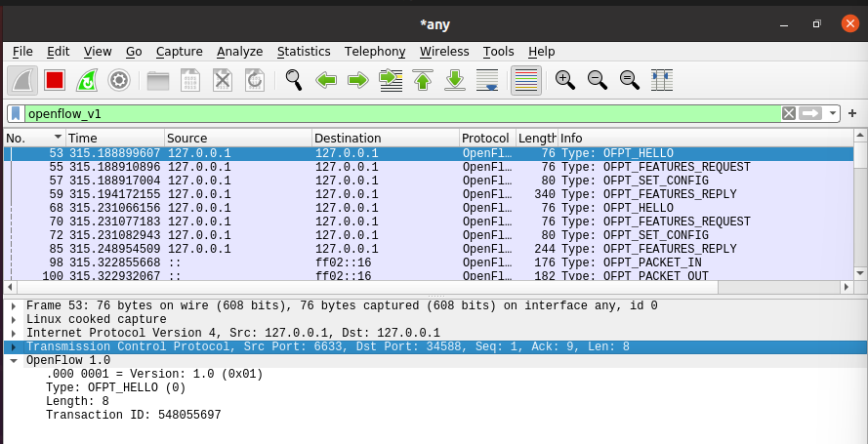Image resolution: width=868 pixels, height=444 pixels.
Task: Click in the openflow_v1 filter field
Action: tap(403, 114)
